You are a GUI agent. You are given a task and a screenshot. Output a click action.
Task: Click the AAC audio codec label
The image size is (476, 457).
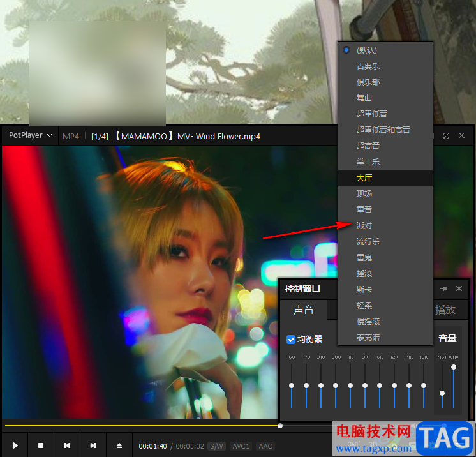tap(265, 446)
